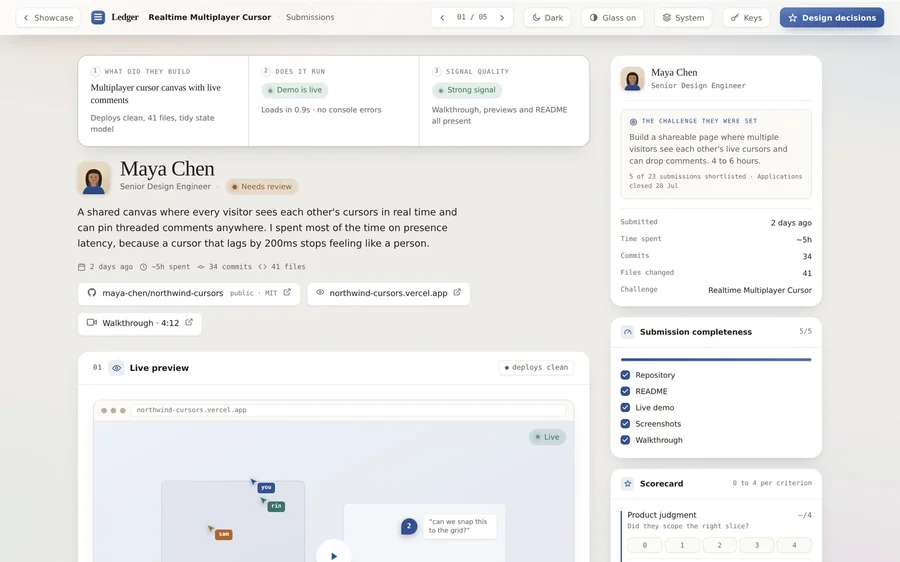The height and width of the screenshot is (562, 900).
Task: Click the Live status badge in preview
Action: coord(548,437)
